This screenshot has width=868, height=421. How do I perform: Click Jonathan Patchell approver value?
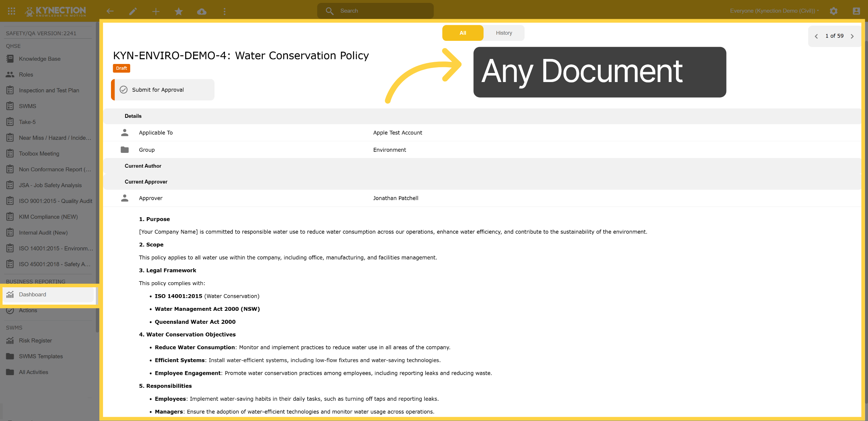[x=396, y=198]
